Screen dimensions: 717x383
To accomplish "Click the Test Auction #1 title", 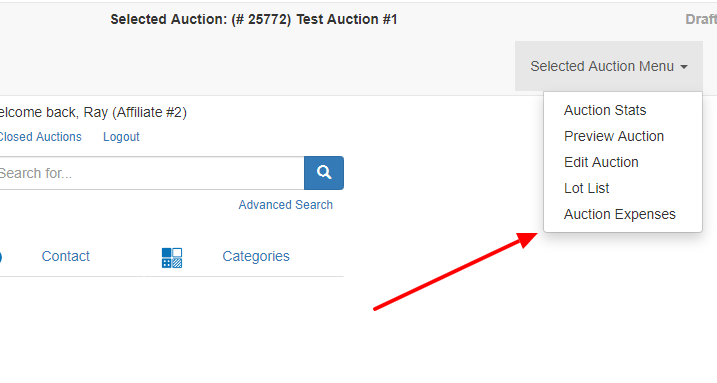I will click(x=347, y=19).
